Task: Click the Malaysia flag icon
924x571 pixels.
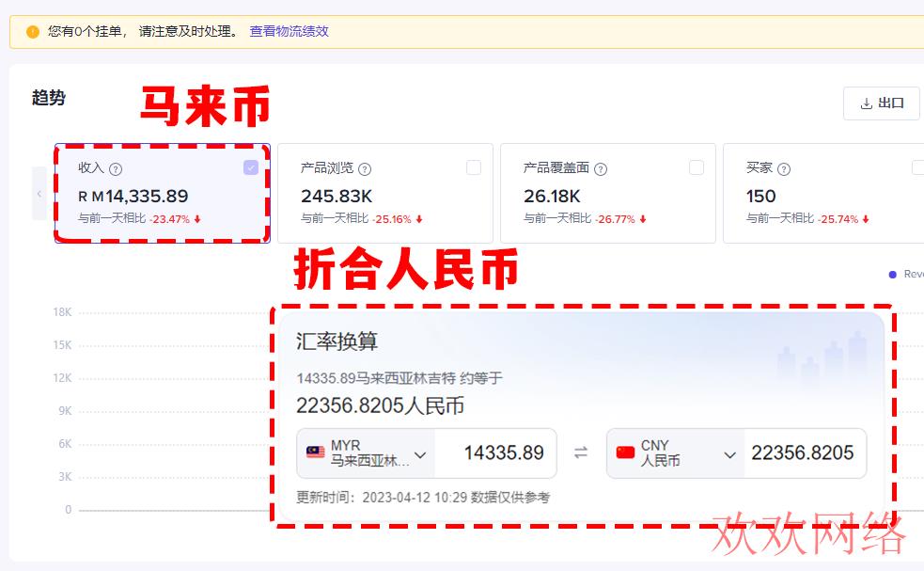Action: [x=316, y=453]
